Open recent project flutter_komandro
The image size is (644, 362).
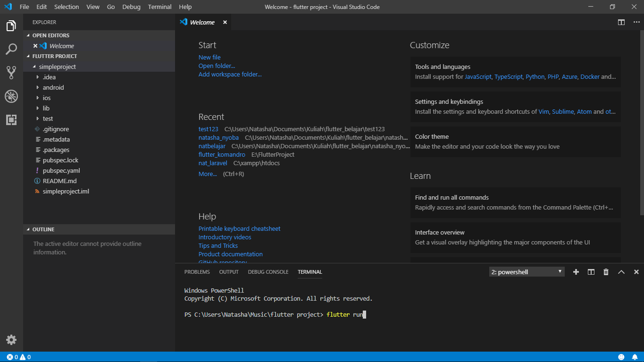coord(222,154)
